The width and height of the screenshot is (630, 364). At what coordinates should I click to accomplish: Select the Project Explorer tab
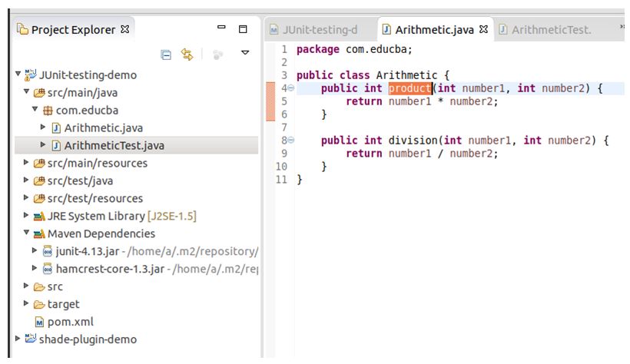coord(73,29)
